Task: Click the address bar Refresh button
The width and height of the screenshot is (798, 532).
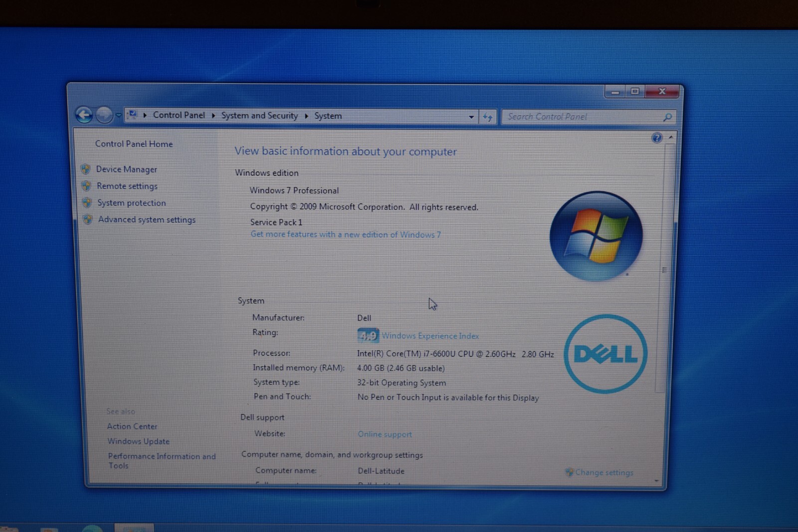Action: tap(488, 117)
